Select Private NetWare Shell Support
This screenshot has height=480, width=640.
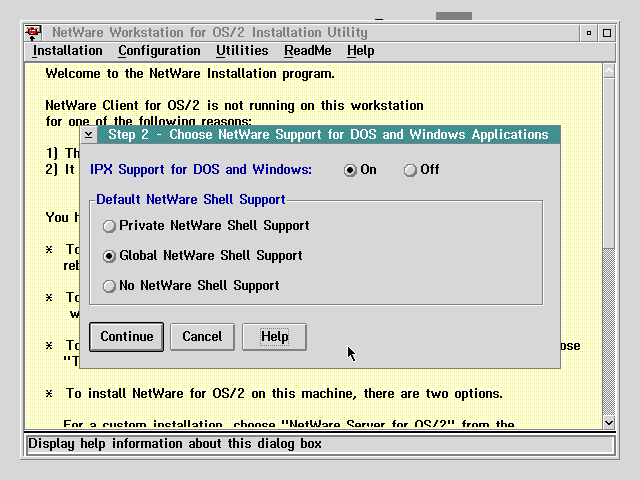(206, 226)
